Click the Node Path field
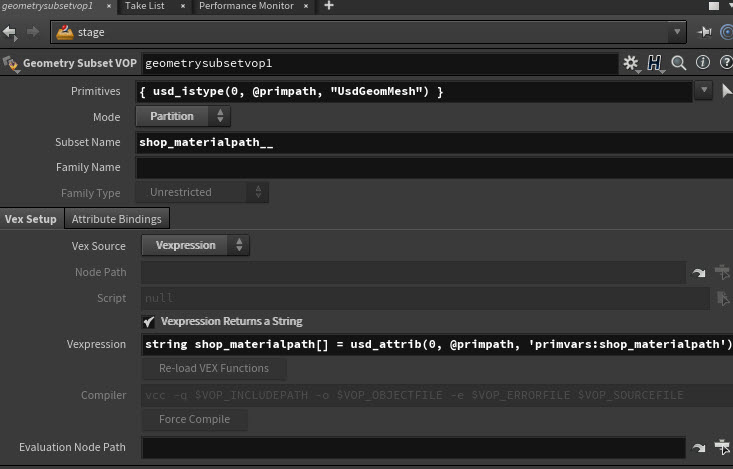The height and width of the screenshot is (469, 733). 414,273
